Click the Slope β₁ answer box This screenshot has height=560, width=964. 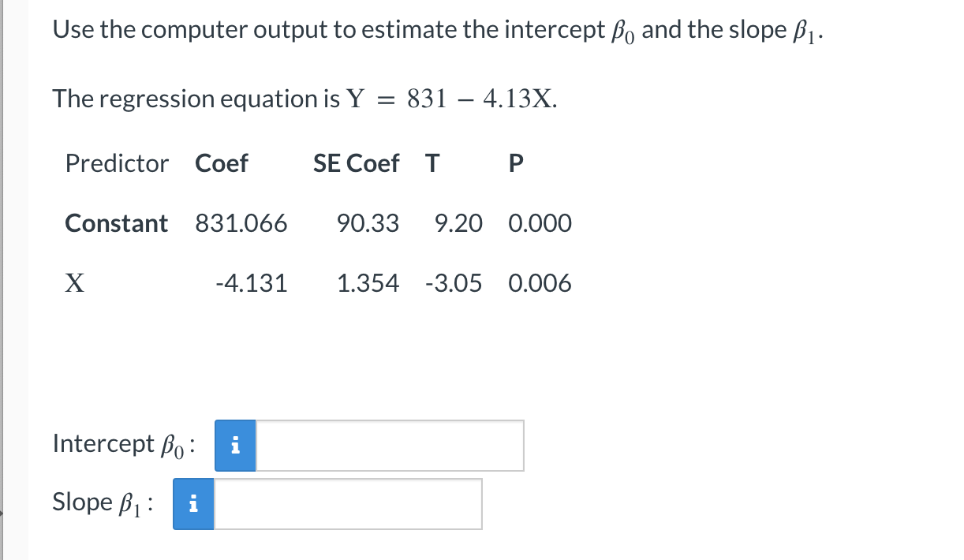pos(347,504)
